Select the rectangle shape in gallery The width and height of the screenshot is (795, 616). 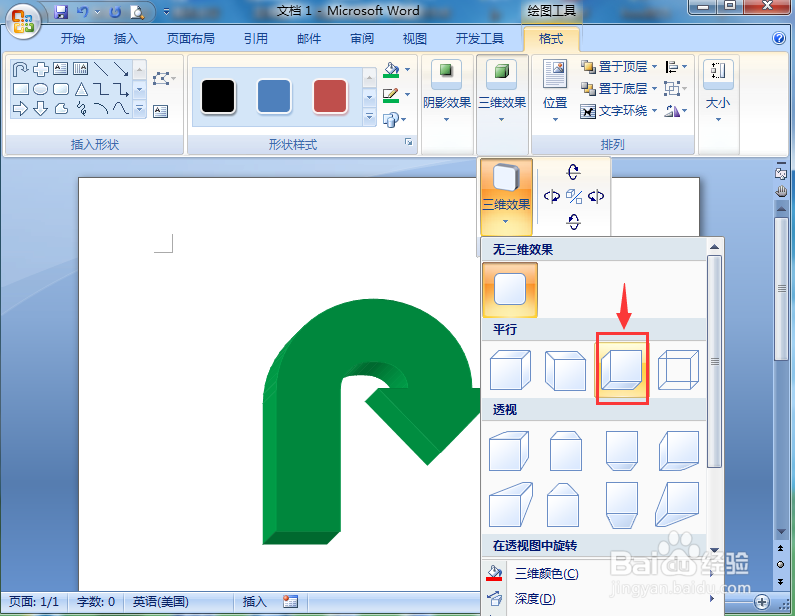click(x=20, y=89)
